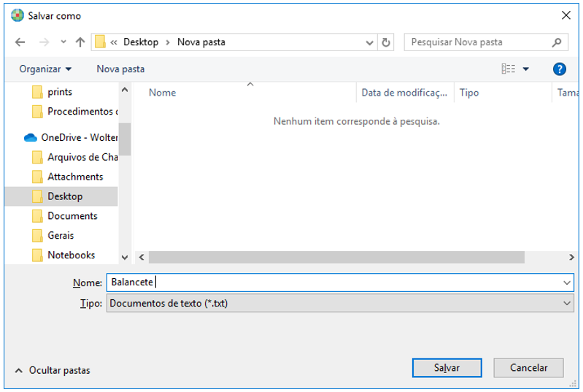Image resolution: width=583 pixels, height=392 pixels.
Task: Click the tree scrollbar up arrow
Action: point(125,90)
